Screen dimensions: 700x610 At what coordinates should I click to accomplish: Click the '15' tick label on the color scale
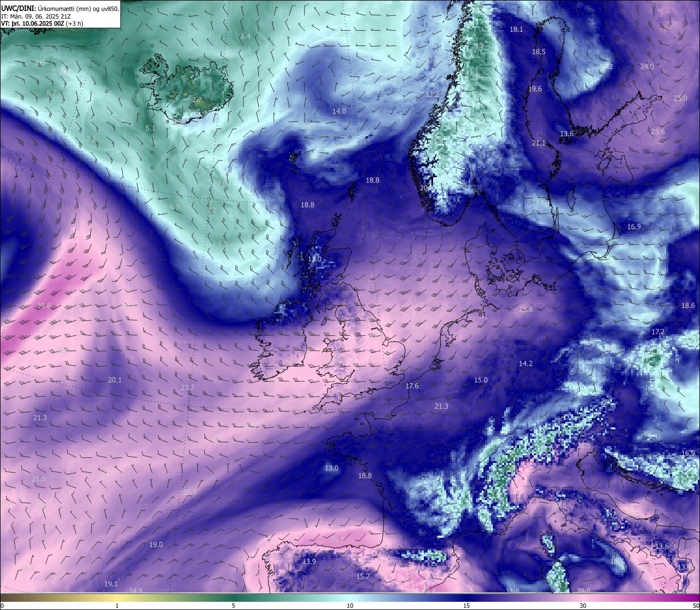click(466, 606)
